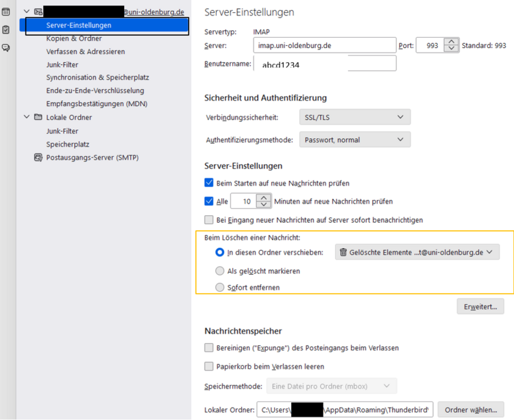Screen dimensions: 514x420
Task: Open Ende-zu-Ende-Verschlüsselung settings
Action: pyautogui.click(x=95, y=90)
